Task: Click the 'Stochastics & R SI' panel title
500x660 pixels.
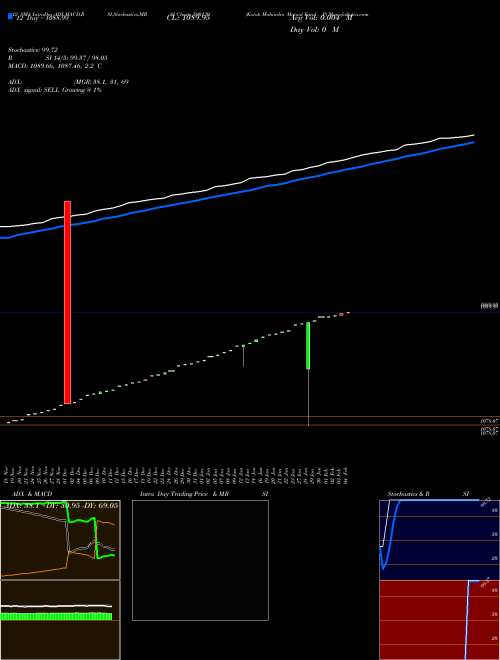Action: [x=428, y=494]
